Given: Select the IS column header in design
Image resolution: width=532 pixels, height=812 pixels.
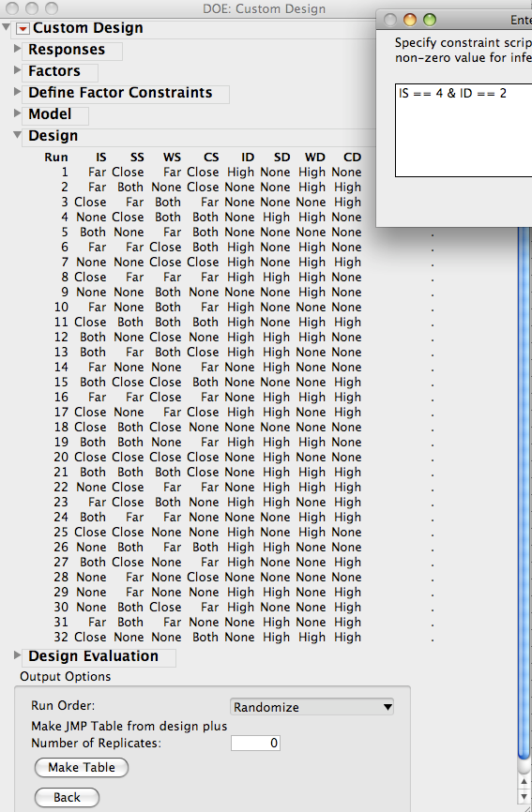Looking at the screenshot, I should (100, 157).
